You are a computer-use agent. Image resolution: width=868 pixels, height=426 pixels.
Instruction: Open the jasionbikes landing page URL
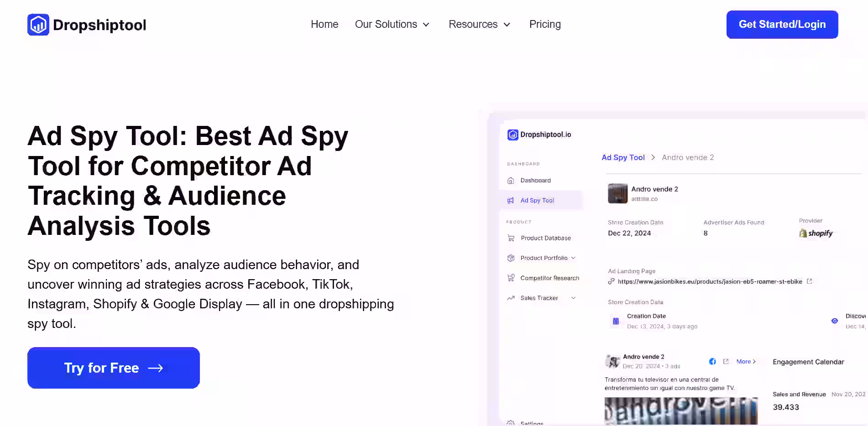point(710,282)
